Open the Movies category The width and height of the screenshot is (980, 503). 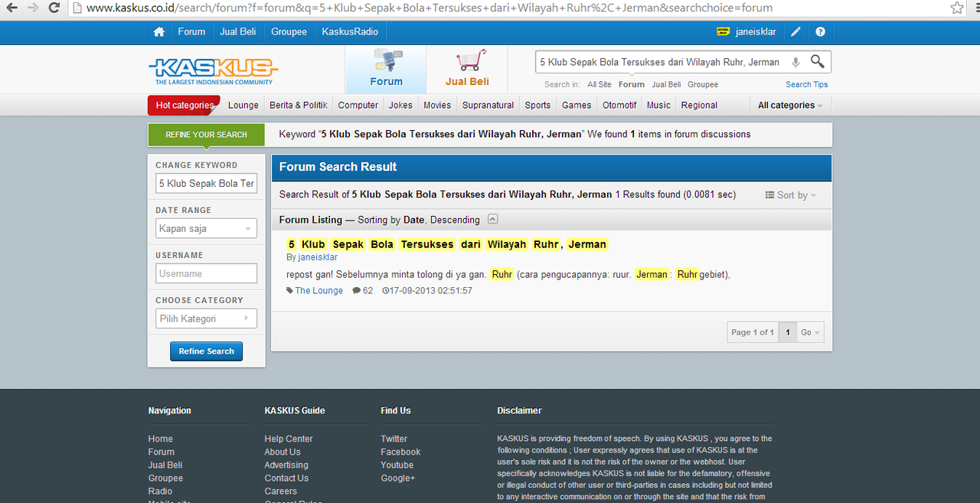click(x=437, y=106)
